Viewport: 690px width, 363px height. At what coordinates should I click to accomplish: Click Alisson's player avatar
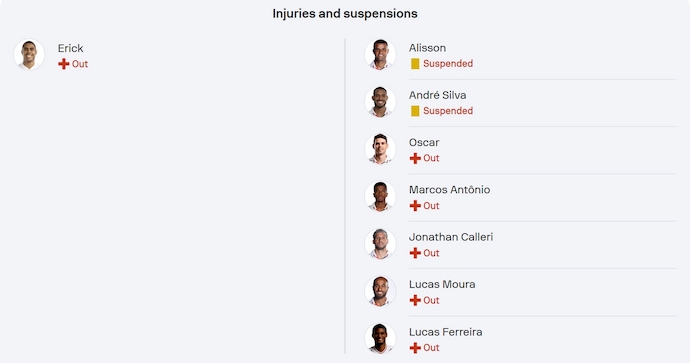(380, 55)
